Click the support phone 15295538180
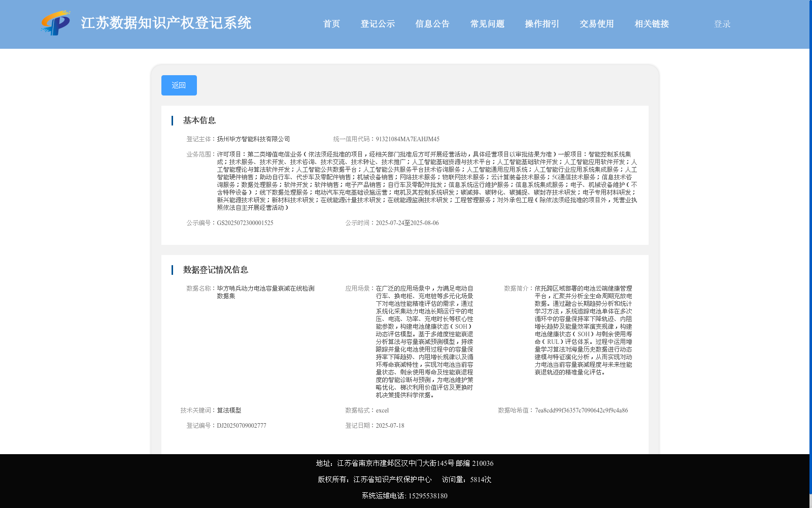812x508 pixels. pyautogui.click(x=428, y=496)
